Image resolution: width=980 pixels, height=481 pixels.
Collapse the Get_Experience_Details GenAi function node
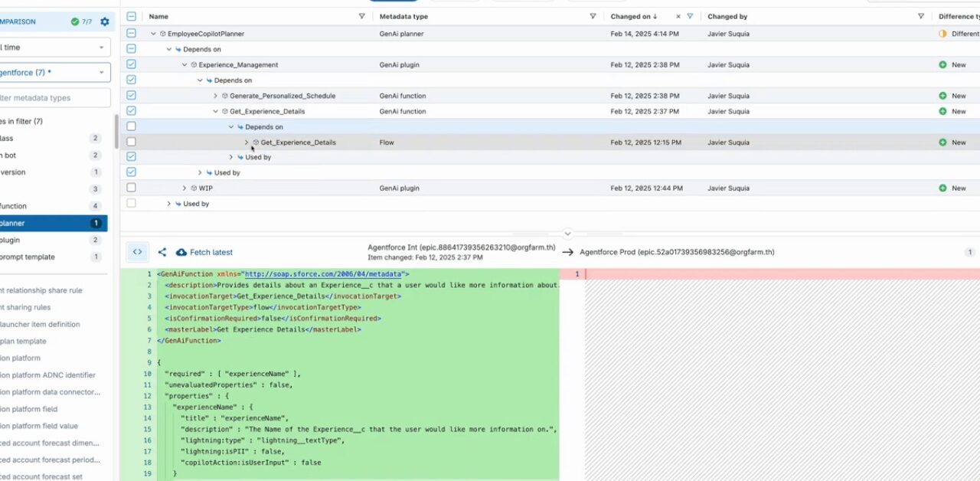215,111
